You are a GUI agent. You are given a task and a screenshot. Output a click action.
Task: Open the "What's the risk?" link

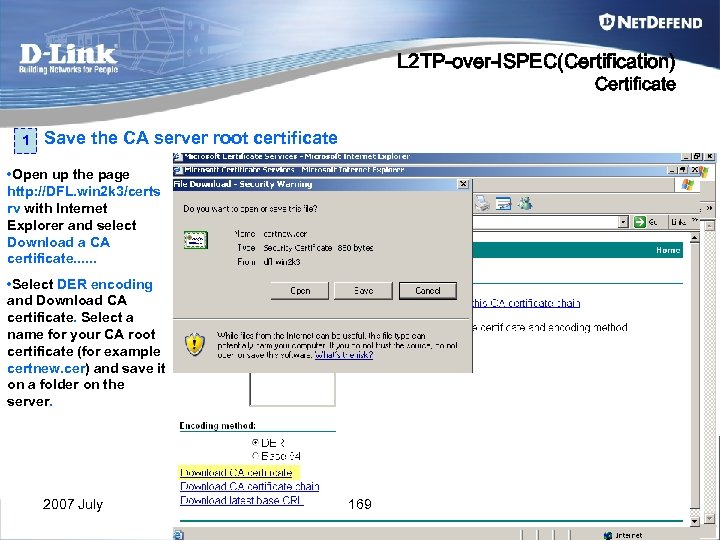pyautogui.click(x=344, y=355)
